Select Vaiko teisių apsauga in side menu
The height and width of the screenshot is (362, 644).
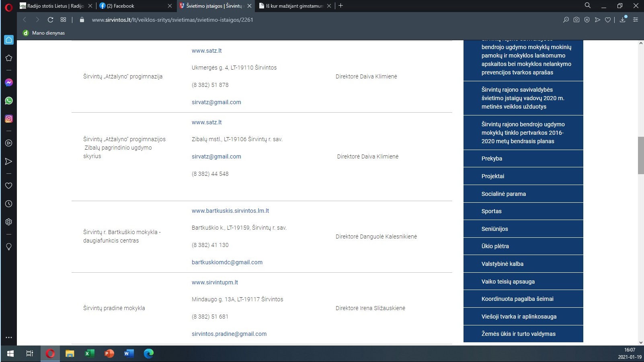(x=508, y=282)
